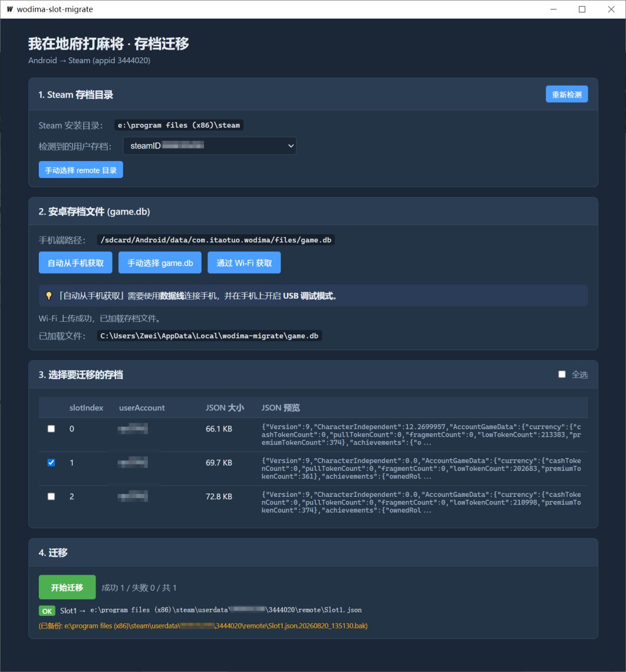Click the 1. Steam 存档目录 section heading
Viewport: 626px width, 672px height.
76,95
